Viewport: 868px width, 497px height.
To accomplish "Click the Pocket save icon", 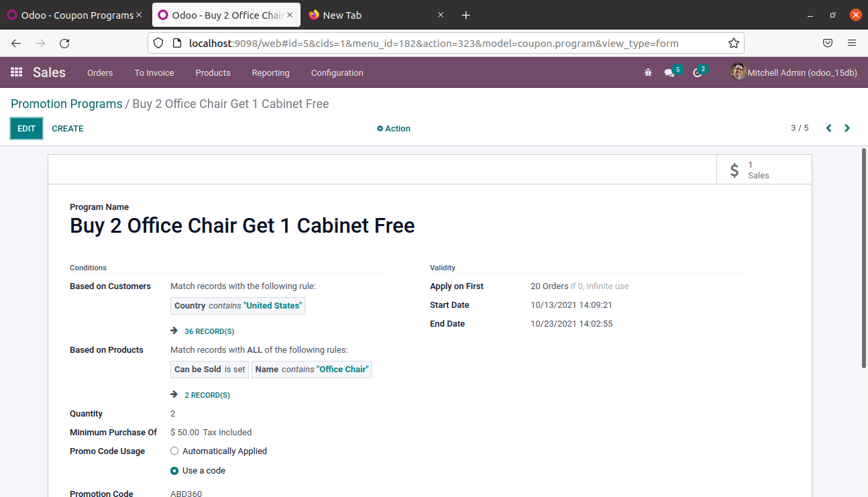I will coord(828,43).
